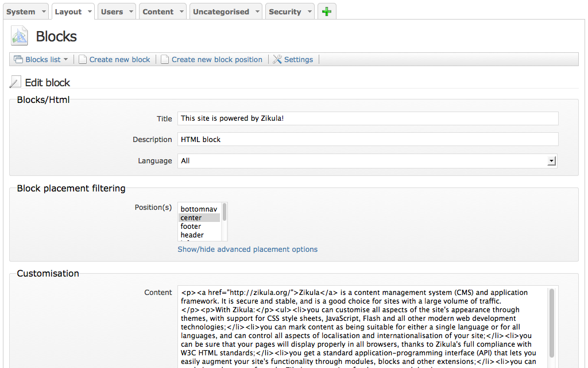Click the Settings wrench icon

pyautogui.click(x=277, y=59)
